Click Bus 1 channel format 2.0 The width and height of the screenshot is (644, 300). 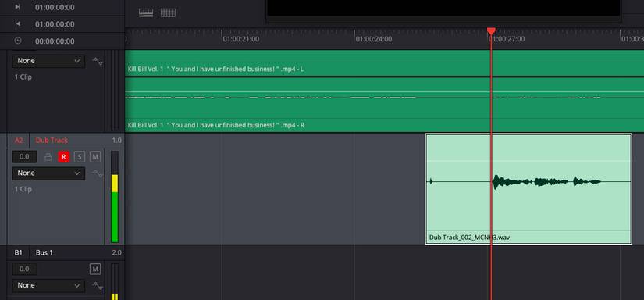pyautogui.click(x=116, y=252)
